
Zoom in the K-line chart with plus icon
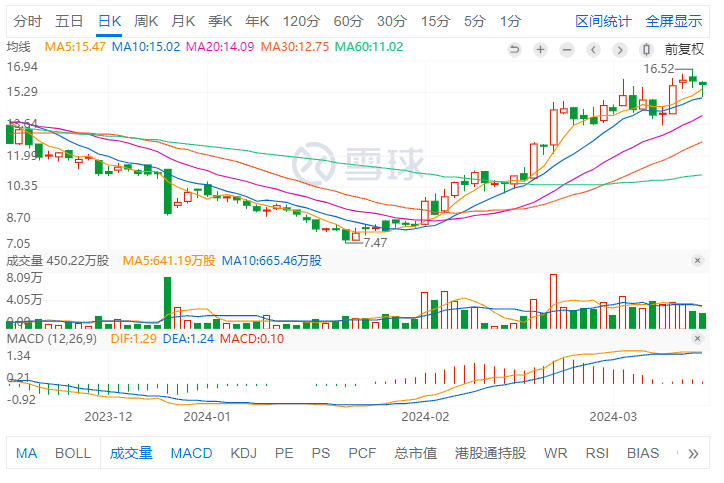point(541,48)
